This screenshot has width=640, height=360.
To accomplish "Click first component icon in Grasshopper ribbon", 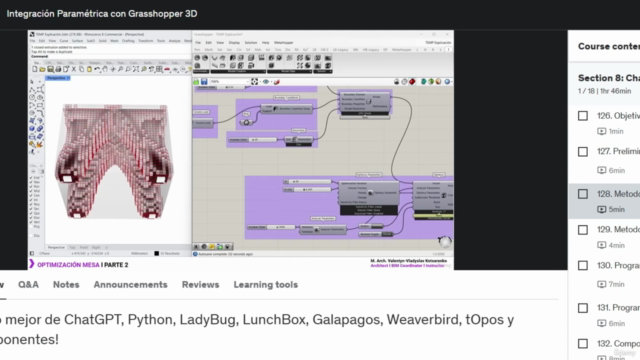I will click(197, 58).
